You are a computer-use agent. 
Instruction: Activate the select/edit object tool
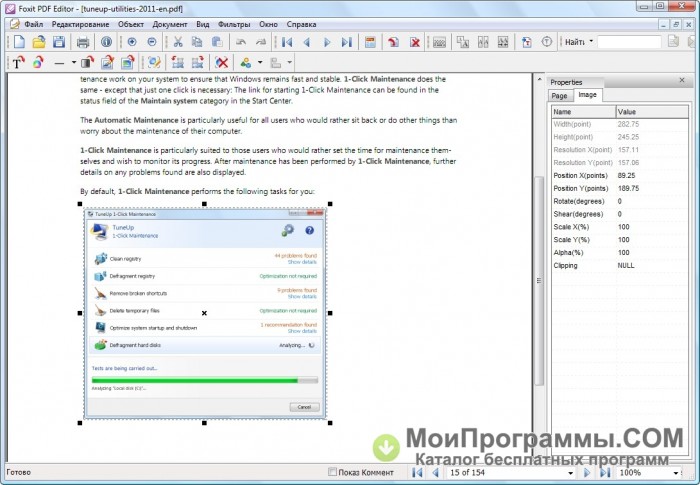(154, 63)
